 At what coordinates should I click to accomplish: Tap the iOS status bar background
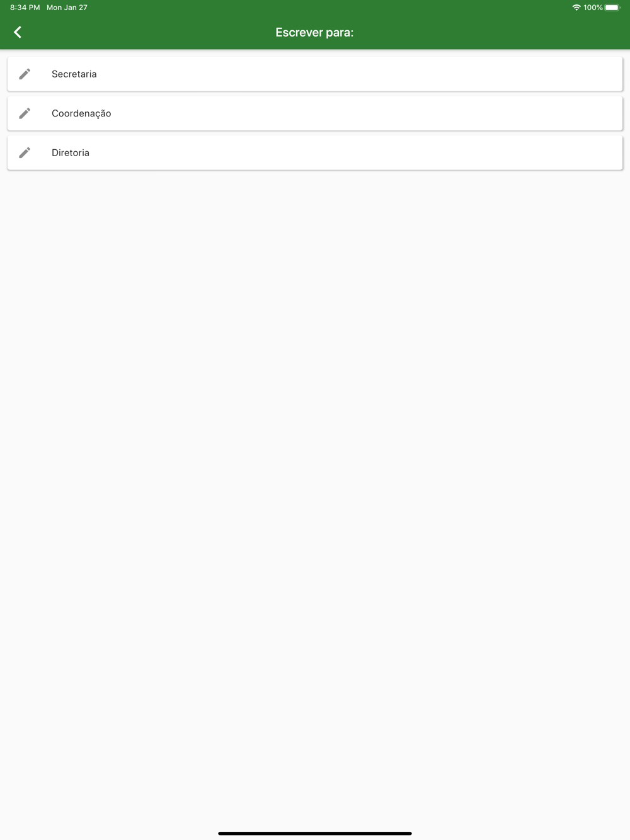(315, 8)
